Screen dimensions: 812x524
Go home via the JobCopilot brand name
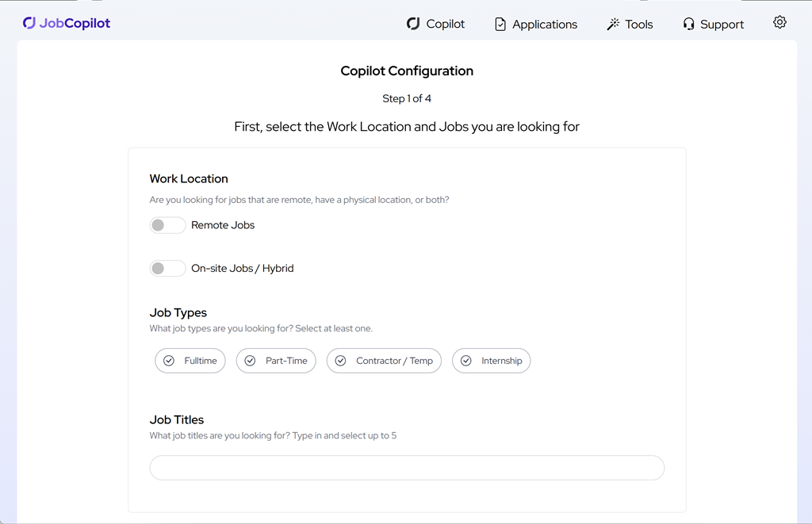pyautogui.click(x=75, y=23)
